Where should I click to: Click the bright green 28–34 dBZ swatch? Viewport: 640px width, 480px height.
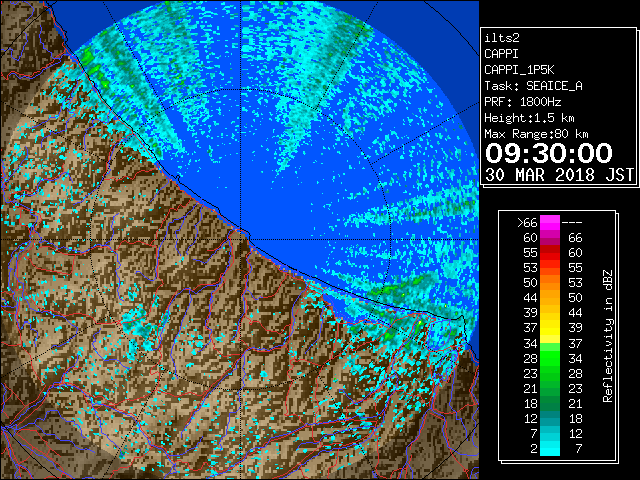(550, 358)
